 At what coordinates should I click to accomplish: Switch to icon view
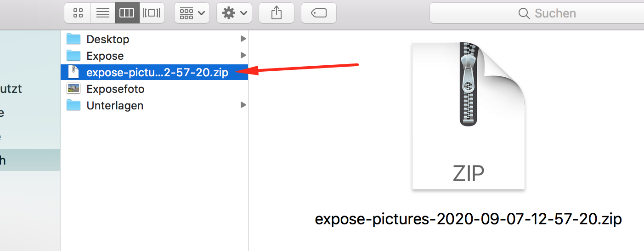(x=78, y=13)
